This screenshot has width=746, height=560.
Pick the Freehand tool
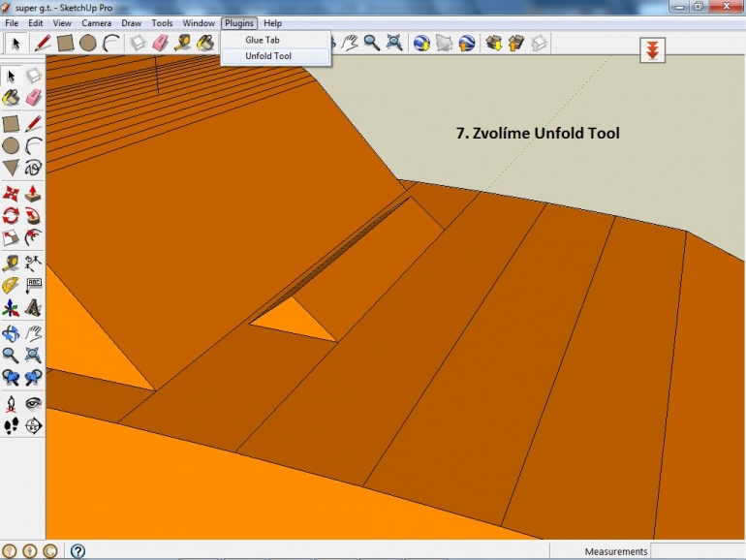click(x=33, y=168)
